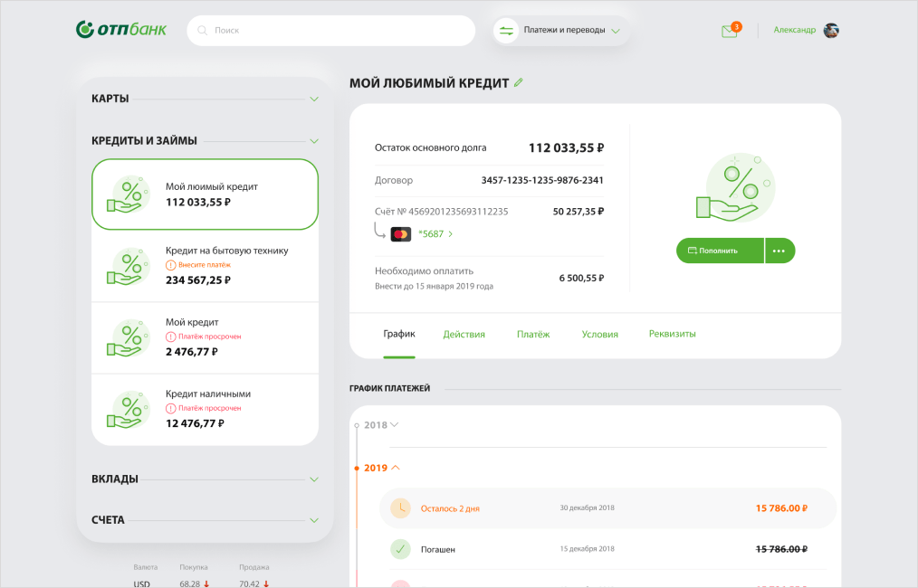This screenshot has height=588, width=918.
Task: Open linked card *5687 link
Action: click(435, 234)
